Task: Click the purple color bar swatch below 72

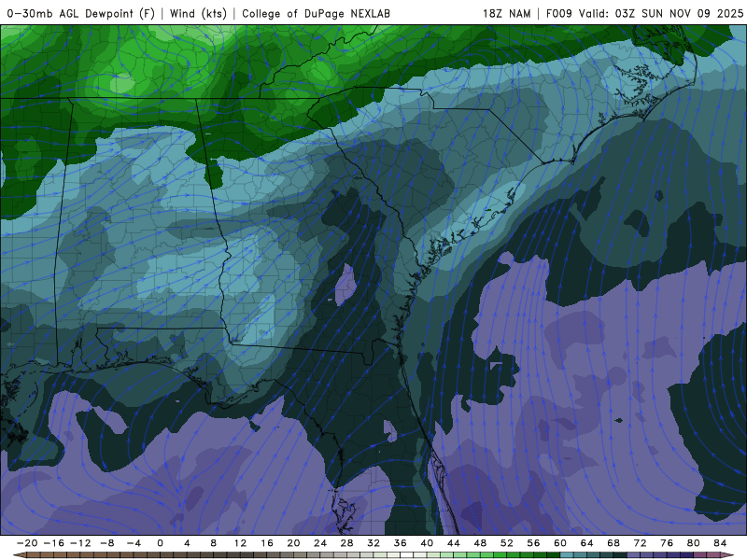Action: 647,555
